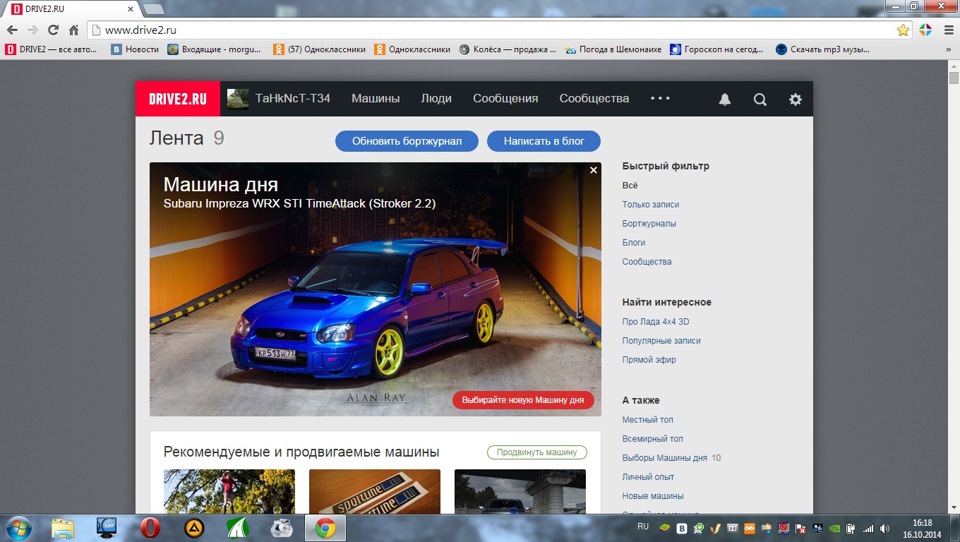Click Action Center flag tray icon
Screen dimensions: 960x542
pos(800,529)
